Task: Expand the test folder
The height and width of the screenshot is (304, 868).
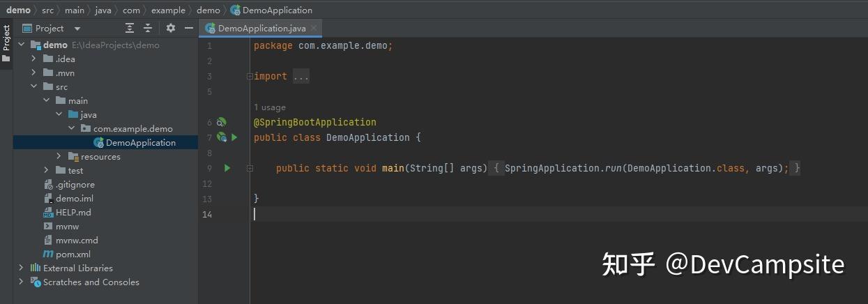Action: (x=46, y=170)
